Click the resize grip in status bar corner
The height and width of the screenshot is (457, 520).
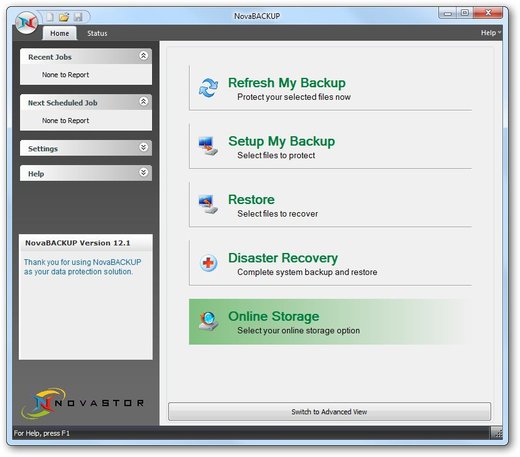(497, 433)
